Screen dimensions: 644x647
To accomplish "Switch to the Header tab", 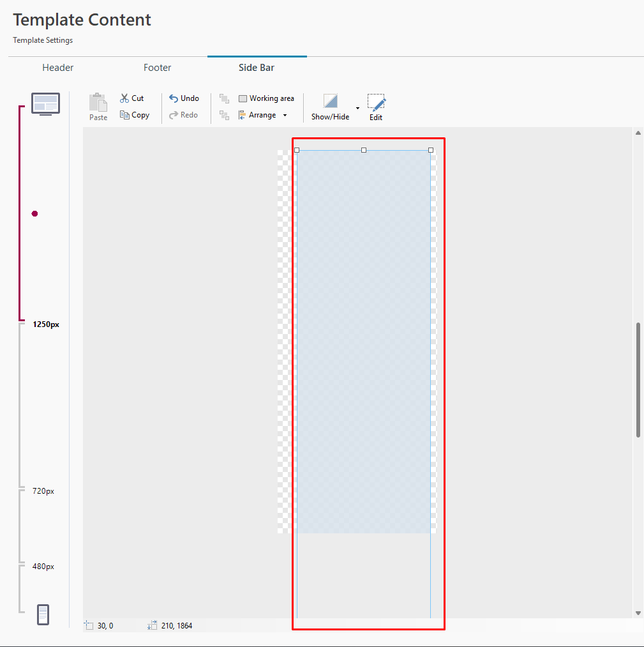I will pyautogui.click(x=58, y=68).
